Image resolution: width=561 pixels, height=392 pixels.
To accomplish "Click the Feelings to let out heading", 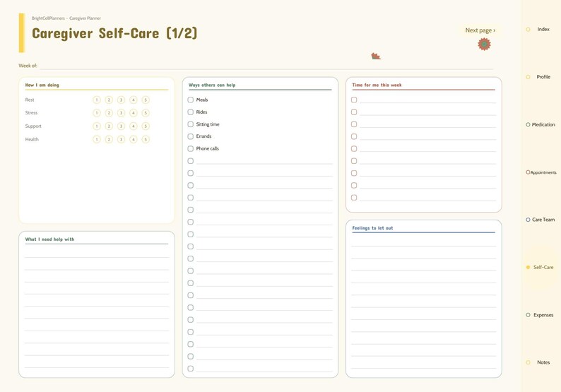I will pyautogui.click(x=372, y=228).
